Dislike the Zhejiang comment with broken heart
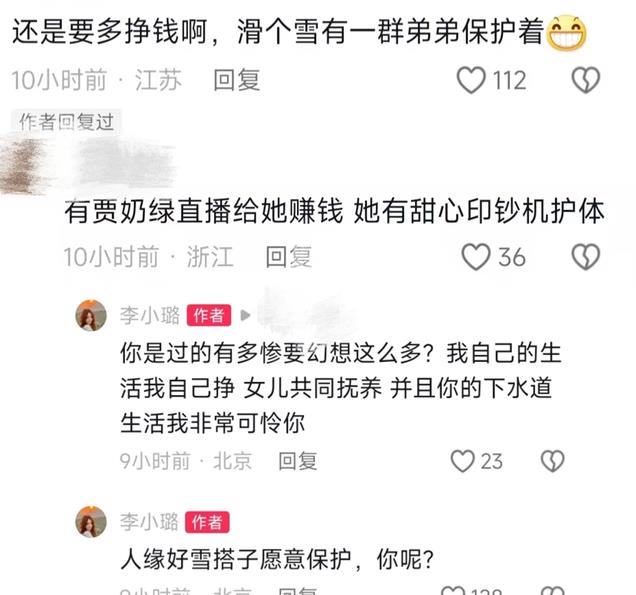The image size is (636, 595). pyautogui.click(x=585, y=257)
